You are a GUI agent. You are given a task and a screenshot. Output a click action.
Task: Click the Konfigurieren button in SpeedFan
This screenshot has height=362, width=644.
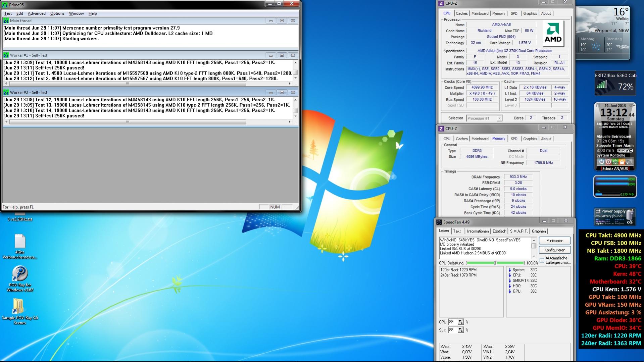pos(555,250)
